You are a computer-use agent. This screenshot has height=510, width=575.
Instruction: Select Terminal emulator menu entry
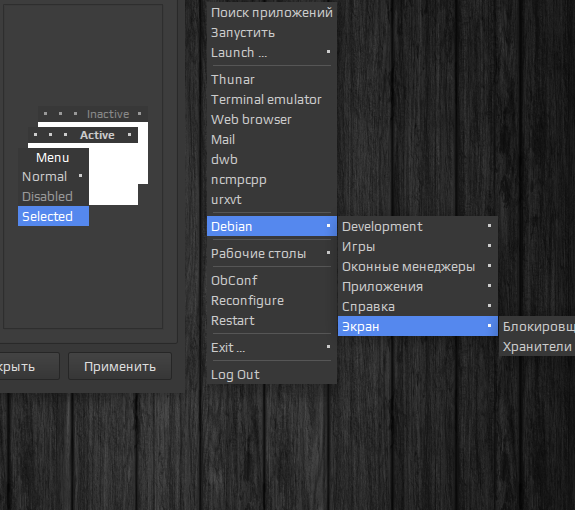pyautogui.click(x=272, y=99)
